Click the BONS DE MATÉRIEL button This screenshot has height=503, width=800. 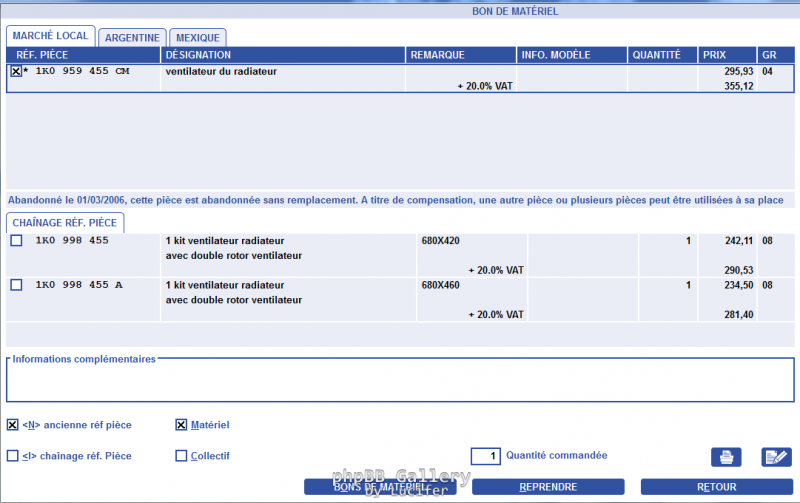tap(380, 487)
